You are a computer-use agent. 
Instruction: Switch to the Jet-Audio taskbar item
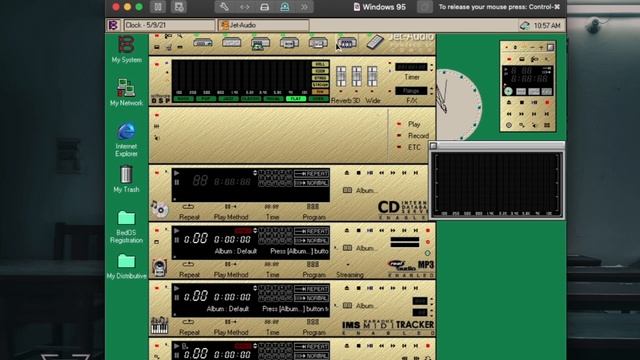[263, 25]
